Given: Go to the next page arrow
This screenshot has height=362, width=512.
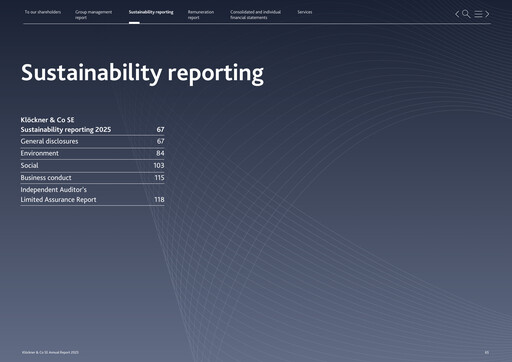Looking at the screenshot, I should coord(487,14).
